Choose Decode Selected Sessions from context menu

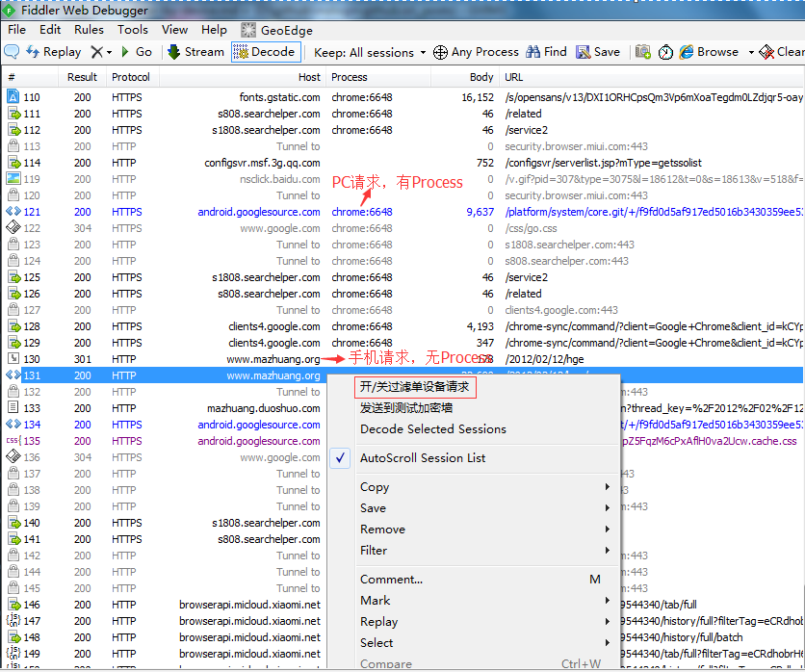tap(432, 429)
